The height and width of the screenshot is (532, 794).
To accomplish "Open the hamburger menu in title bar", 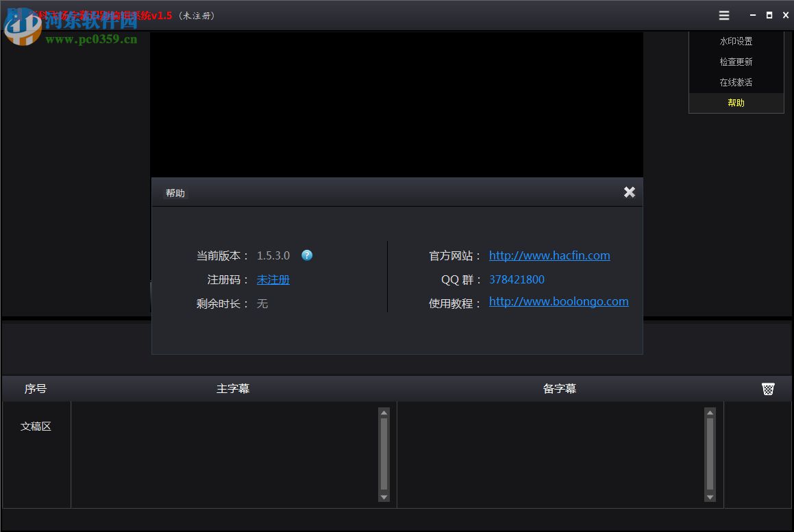I will click(723, 15).
